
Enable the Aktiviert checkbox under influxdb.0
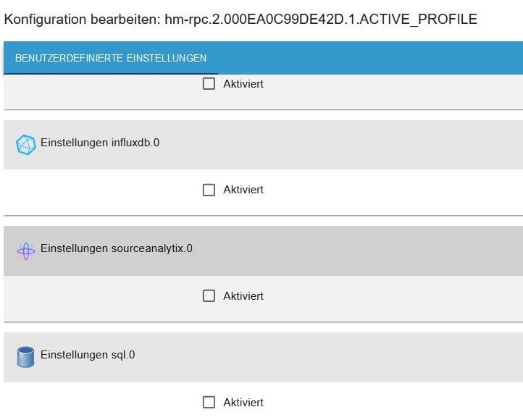209,190
